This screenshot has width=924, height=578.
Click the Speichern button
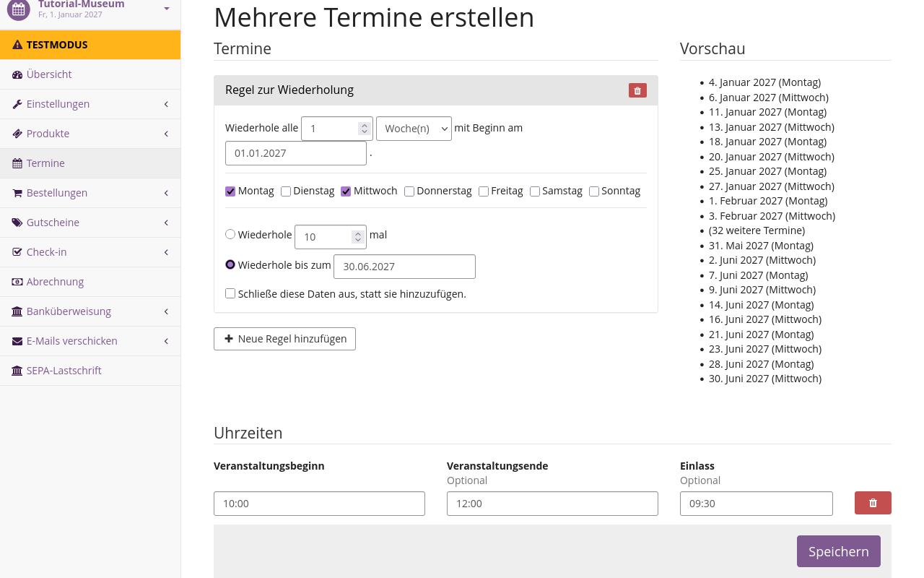click(839, 551)
